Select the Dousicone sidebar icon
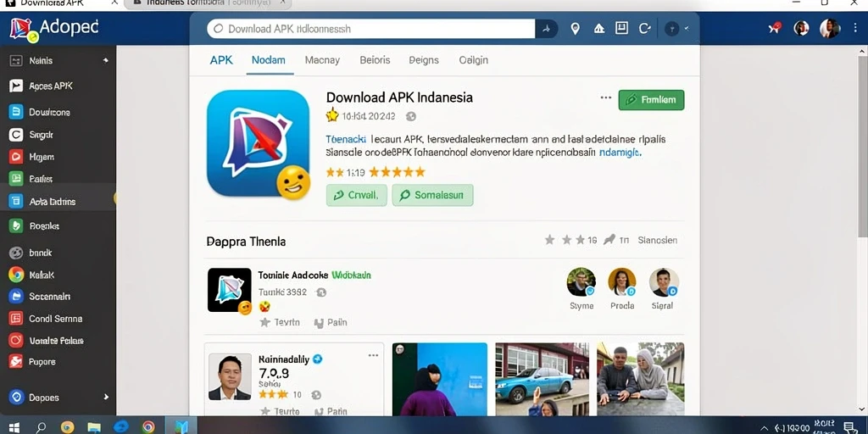868x434 pixels. (x=16, y=112)
